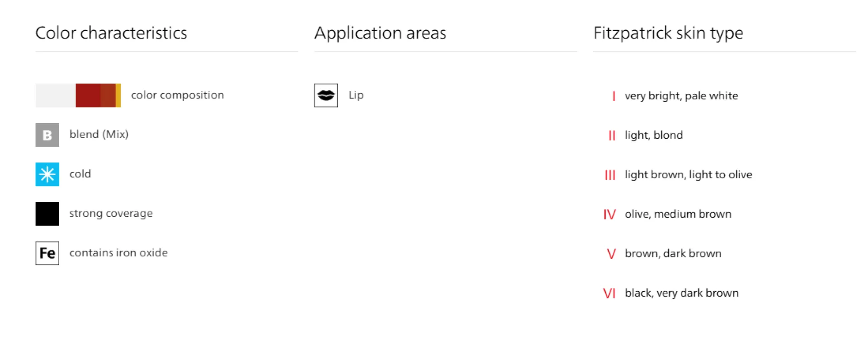
Task: Click the yellow color composition segment
Action: pos(118,95)
